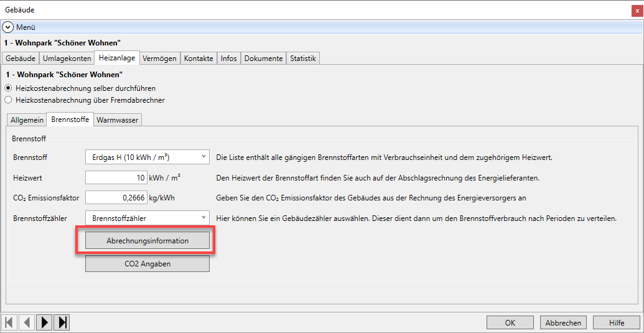Close the Gebäude window
The image size is (644, 333).
coord(637,10)
